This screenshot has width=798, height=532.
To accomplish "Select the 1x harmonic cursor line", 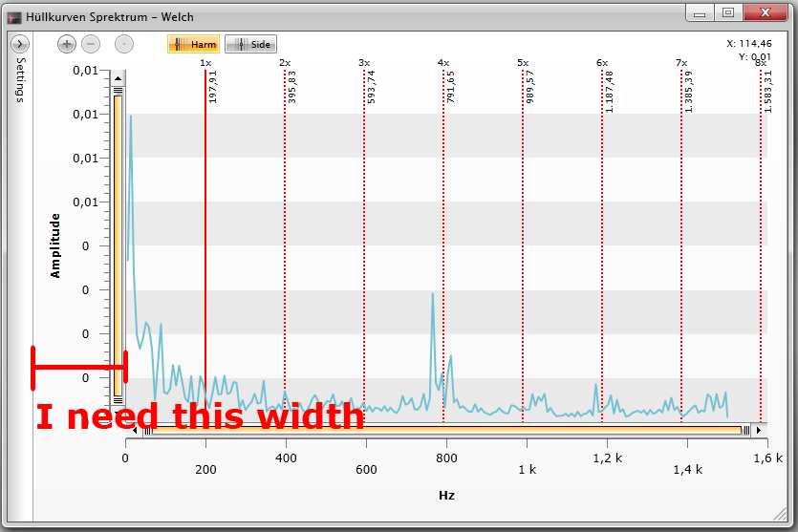I will point(205,245).
